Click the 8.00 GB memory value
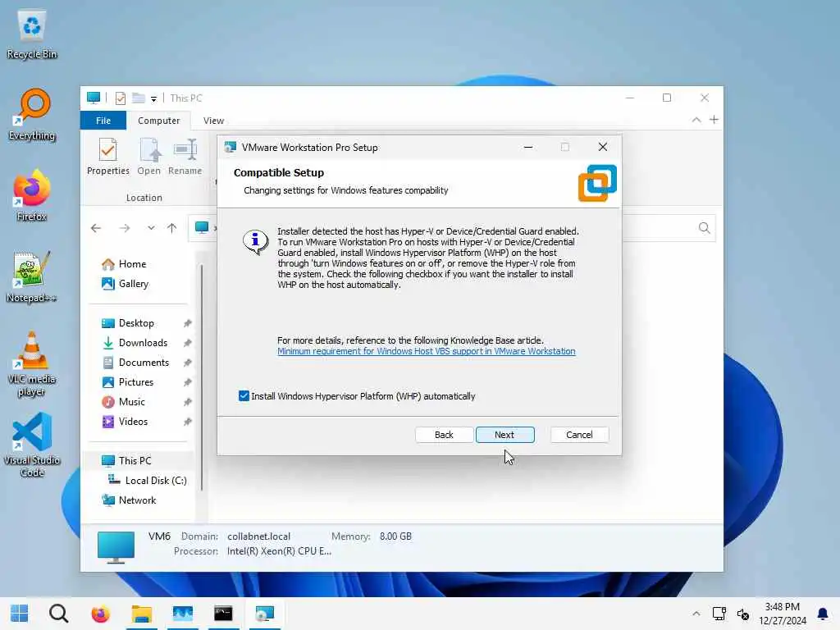 [396, 536]
